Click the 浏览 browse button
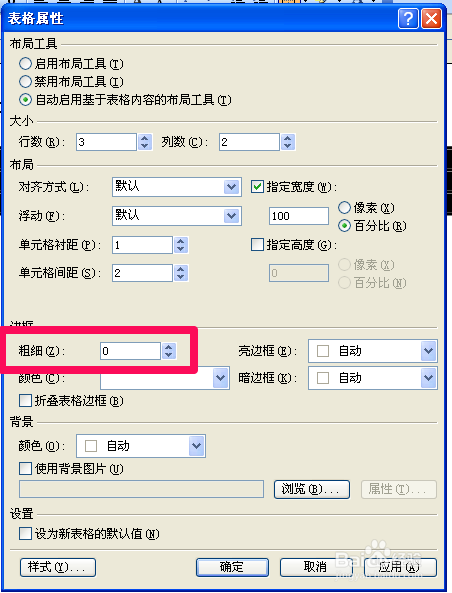This screenshot has width=452, height=593. (312, 489)
